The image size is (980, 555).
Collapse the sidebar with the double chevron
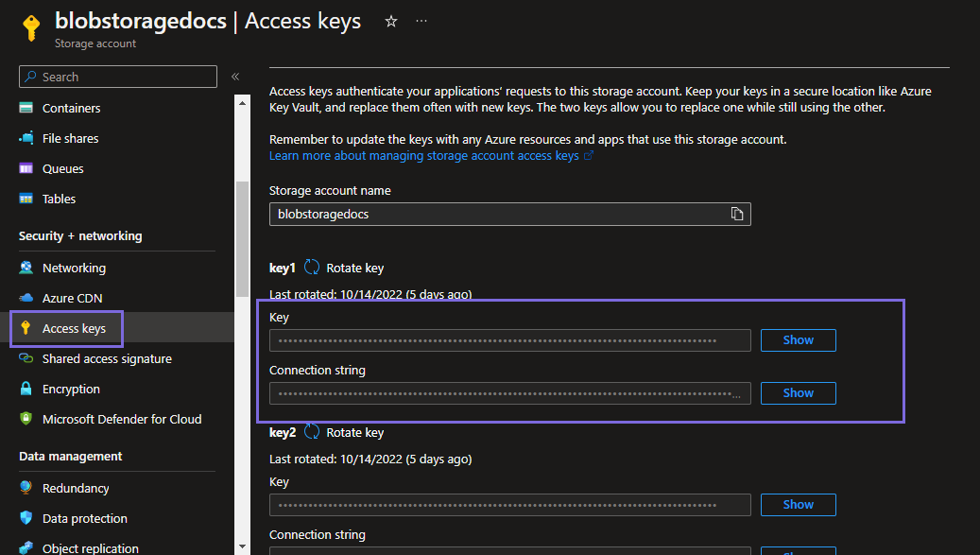pyautogui.click(x=235, y=77)
